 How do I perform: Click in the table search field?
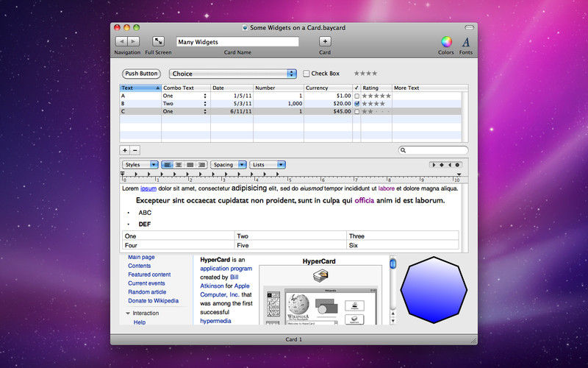[x=433, y=150]
